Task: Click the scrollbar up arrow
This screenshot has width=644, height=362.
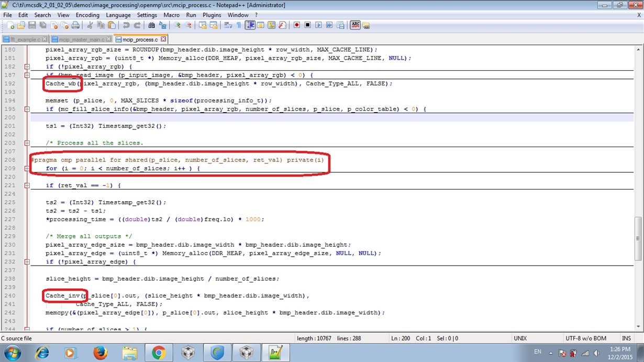Action: point(638,50)
